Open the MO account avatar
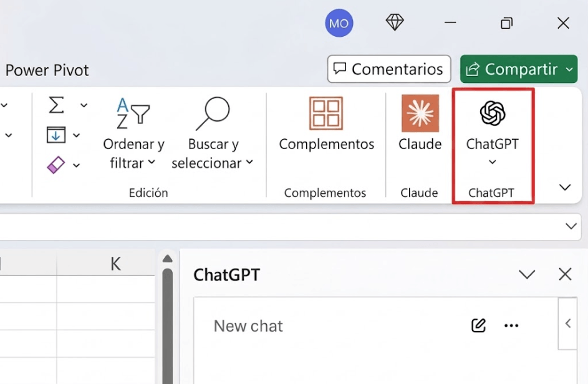Image resolution: width=588 pixels, height=384 pixels. coord(339,23)
